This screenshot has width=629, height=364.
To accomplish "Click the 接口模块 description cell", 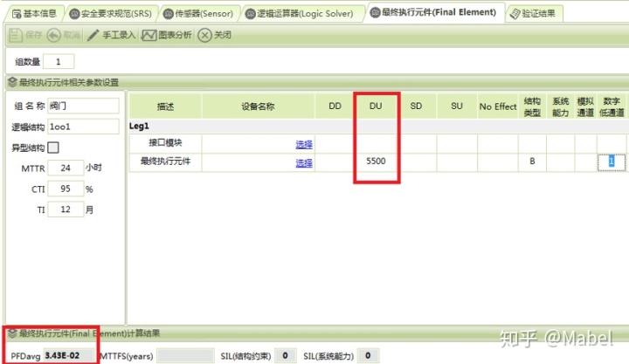I will click(x=165, y=143).
